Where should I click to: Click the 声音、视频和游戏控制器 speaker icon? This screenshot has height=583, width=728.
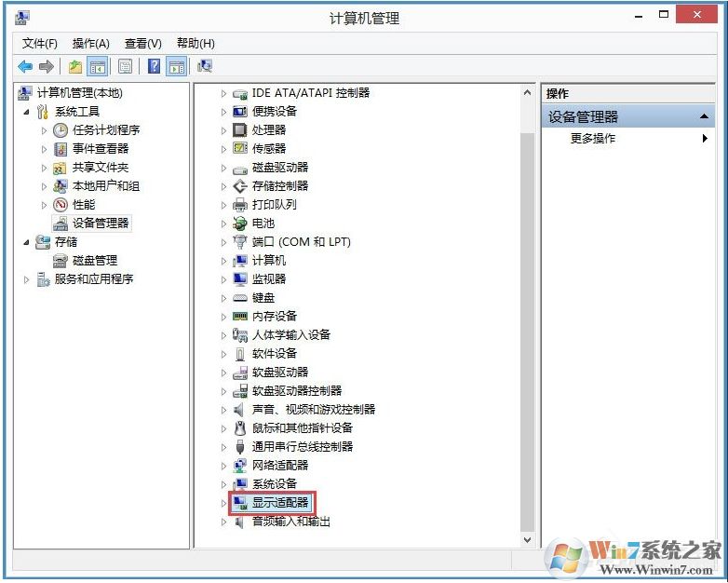click(x=238, y=410)
